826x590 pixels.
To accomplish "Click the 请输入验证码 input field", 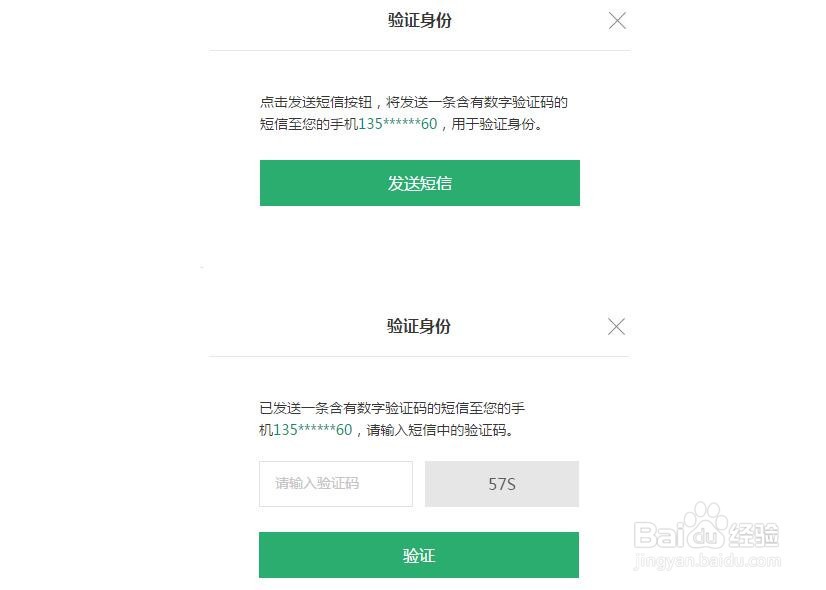I will pyautogui.click(x=335, y=484).
